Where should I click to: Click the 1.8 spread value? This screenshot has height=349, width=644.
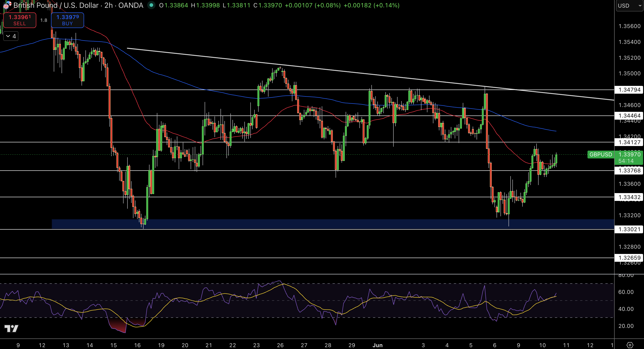point(44,20)
